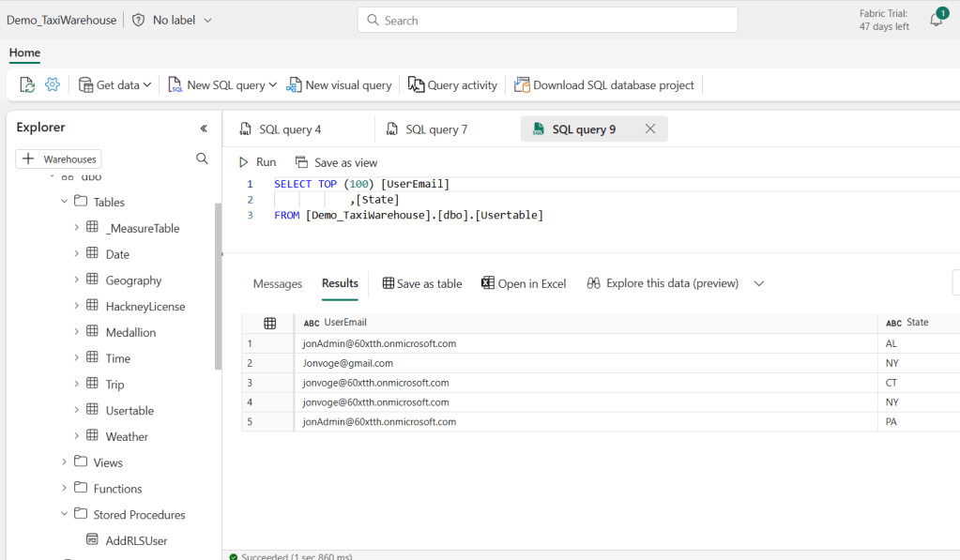
Task: Open Query activity monitor
Action: pos(452,84)
